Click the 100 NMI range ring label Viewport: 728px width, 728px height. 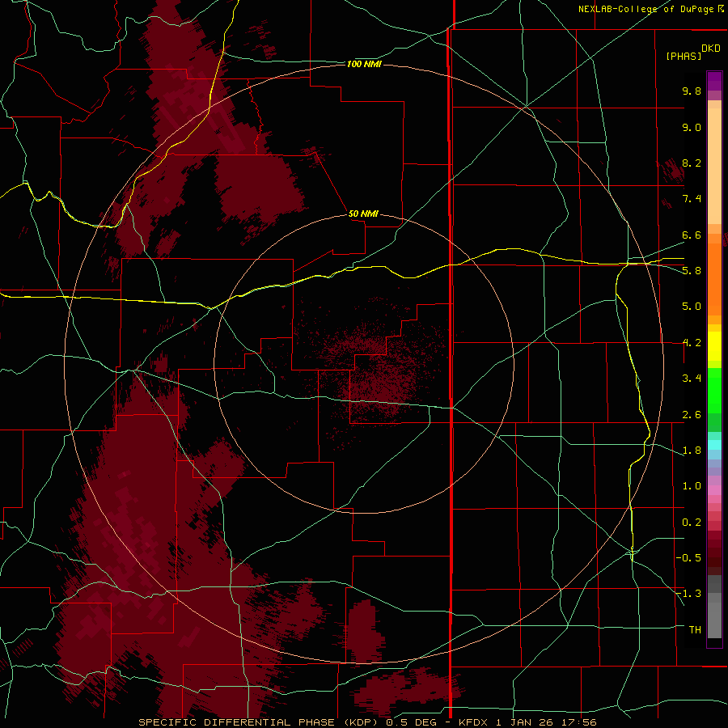coord(365,64)
